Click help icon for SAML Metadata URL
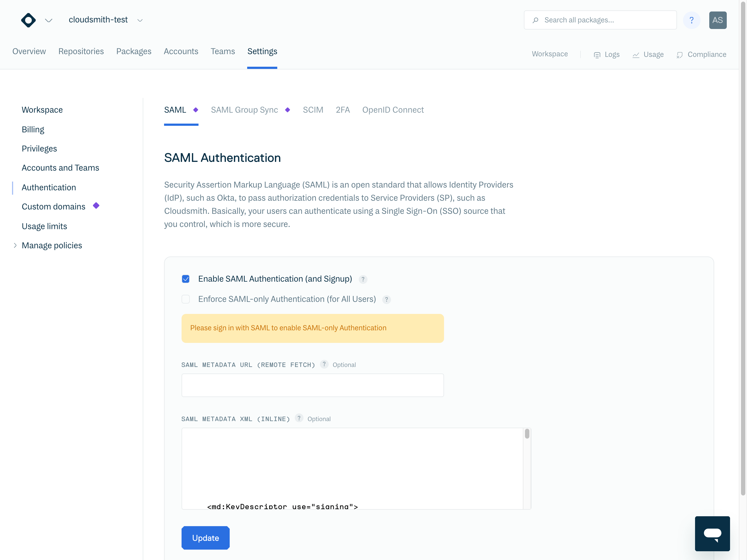The height and width of the screenshot is (560, 747). tap(324, 364)
